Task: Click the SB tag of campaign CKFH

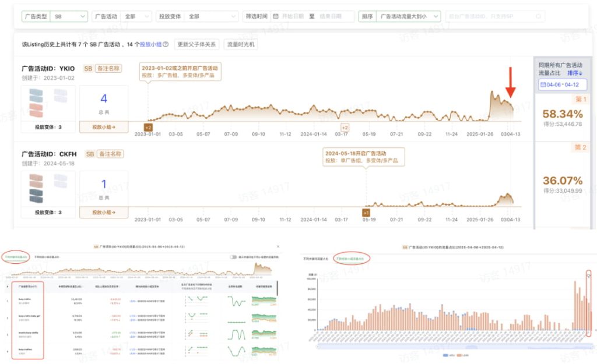Action: click(90, 154)
